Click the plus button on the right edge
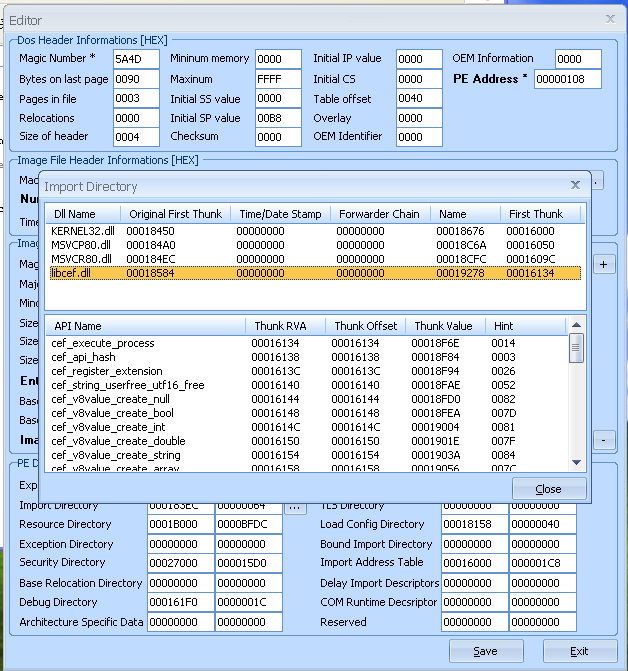Image resolution: width=628 pixels, height=671 pixels. pyautogui.click(x=604, y=264)
